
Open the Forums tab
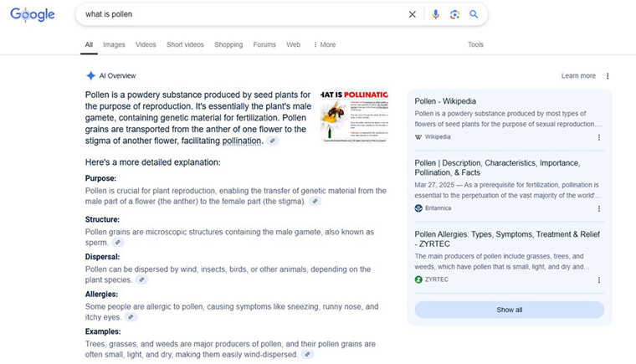(x=264, y=44)
